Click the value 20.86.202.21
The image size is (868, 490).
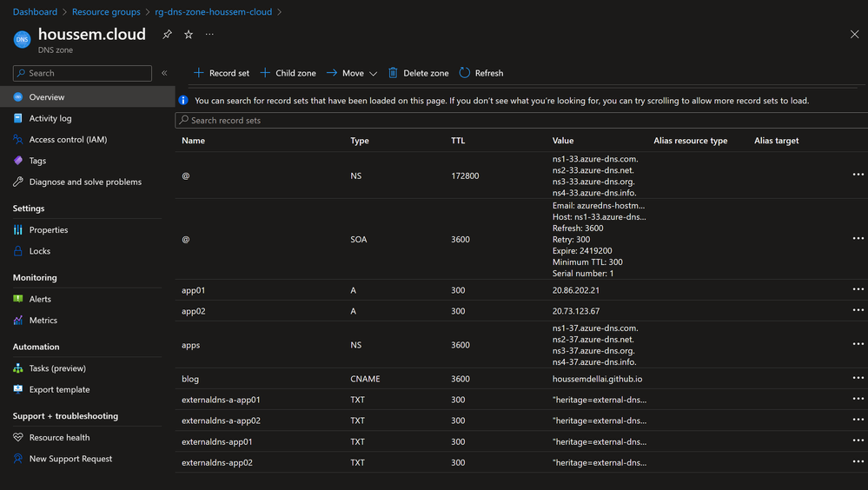[x=576, y=290]
